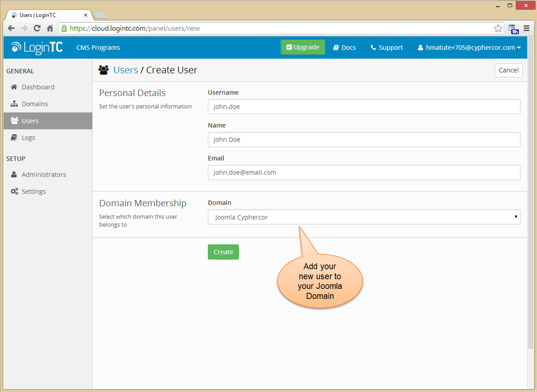Focus the Email input field
Viewport: 537px width, 392px height.
(364, 173)
